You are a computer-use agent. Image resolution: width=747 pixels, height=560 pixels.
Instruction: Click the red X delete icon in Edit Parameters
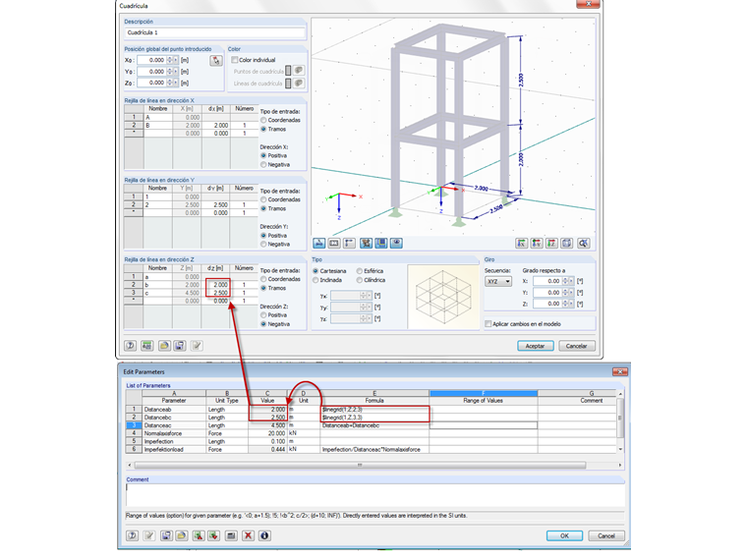pyautogui.click(x=249, y=535)
